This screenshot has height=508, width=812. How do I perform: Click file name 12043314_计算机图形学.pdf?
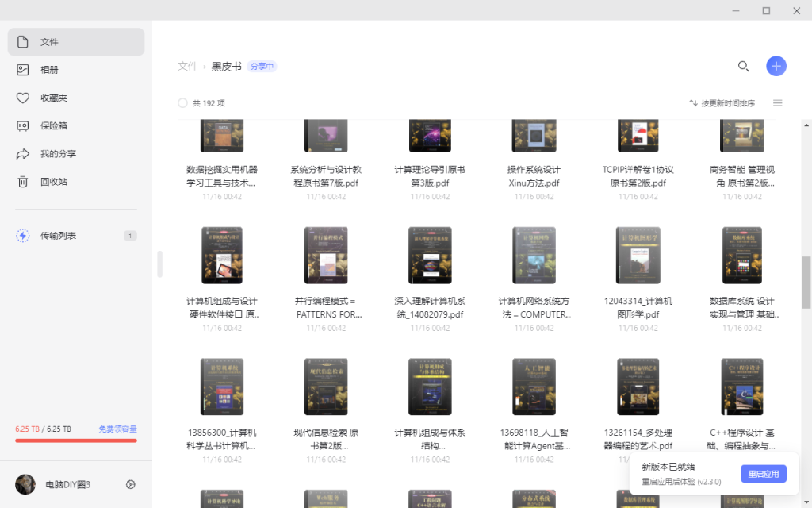638,308
